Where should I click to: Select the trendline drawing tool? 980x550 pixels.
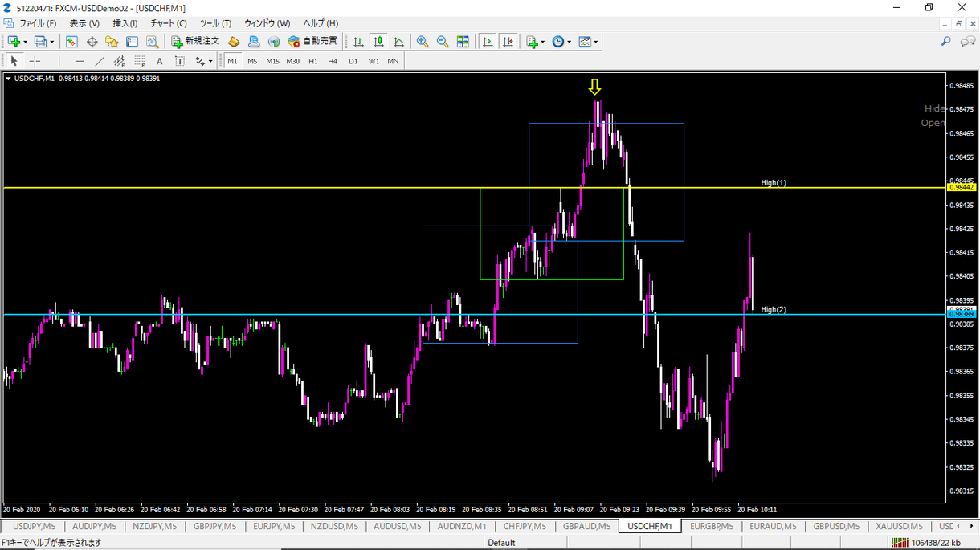click(x=100, y=61)
